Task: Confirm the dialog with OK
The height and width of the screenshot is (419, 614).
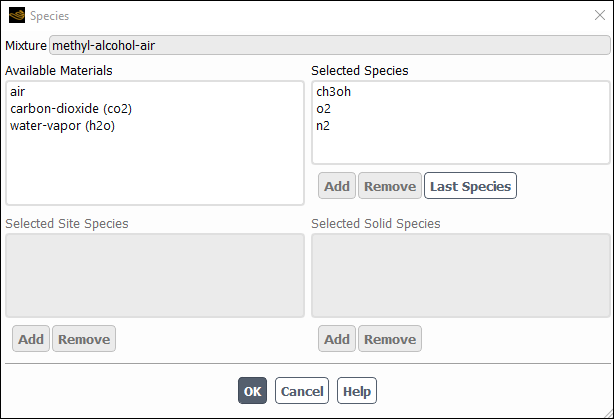Action: (x=252, y=391)
